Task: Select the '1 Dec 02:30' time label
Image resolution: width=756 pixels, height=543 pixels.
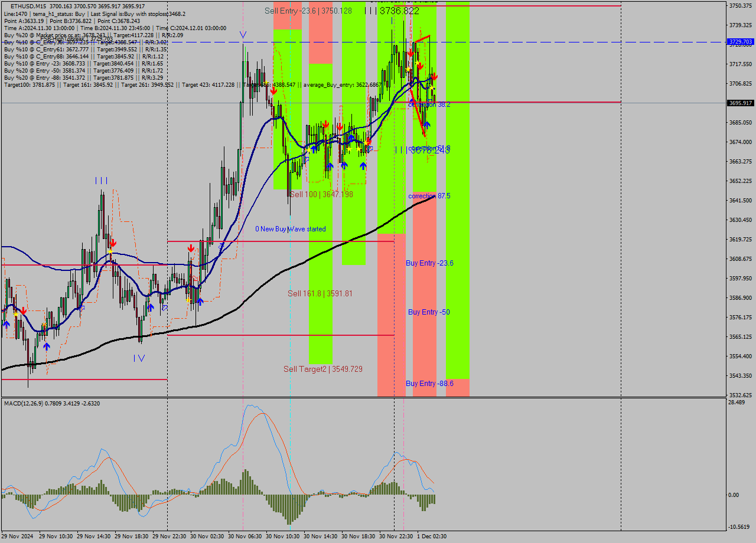Action: point(432,537)
